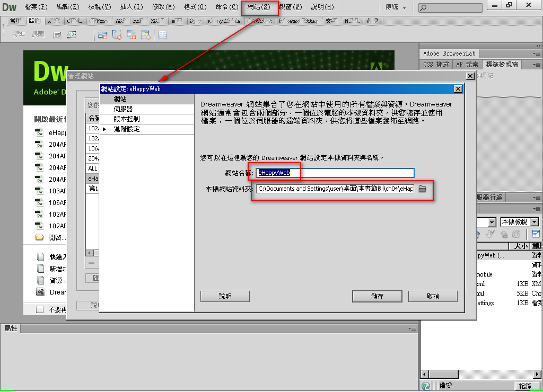The width and height of the screenshot is (543, 392).
Task: Open the 網站(S) menu
Action: coord(259,7)
